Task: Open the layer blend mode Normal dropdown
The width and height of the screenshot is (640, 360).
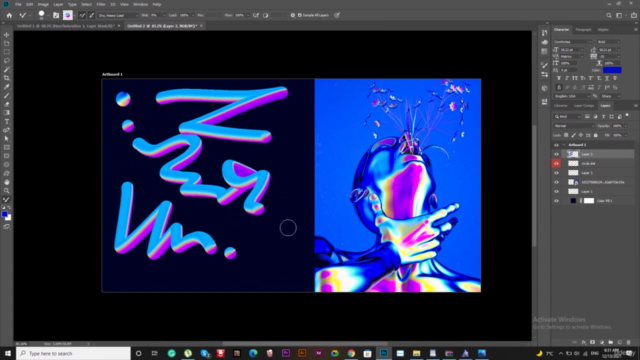Action: 573,126
